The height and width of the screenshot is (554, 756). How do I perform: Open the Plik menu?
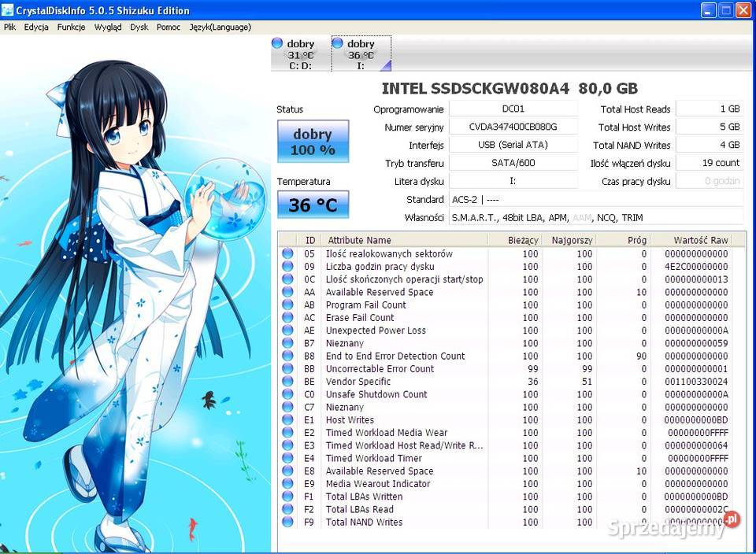pyautogui.click(x=9, y=26)
